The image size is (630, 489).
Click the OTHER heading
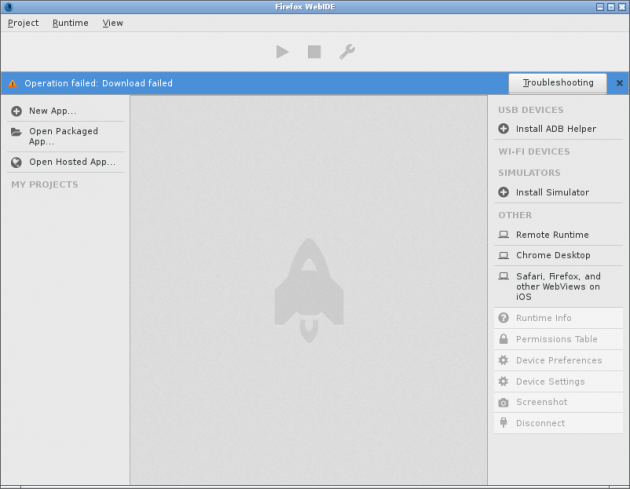(515, 215)
